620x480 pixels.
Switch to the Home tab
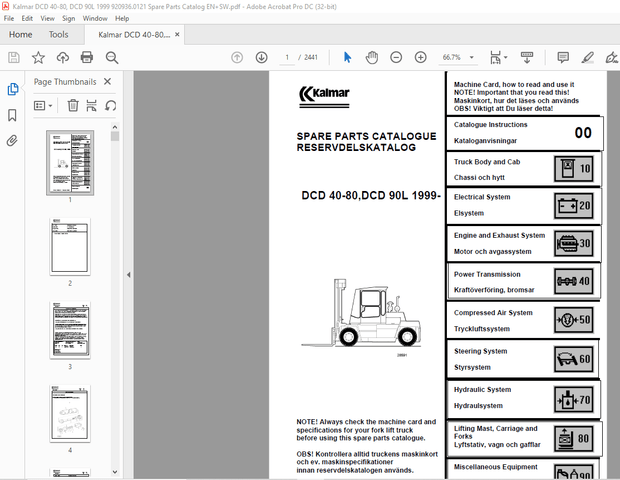click(21, 35)
